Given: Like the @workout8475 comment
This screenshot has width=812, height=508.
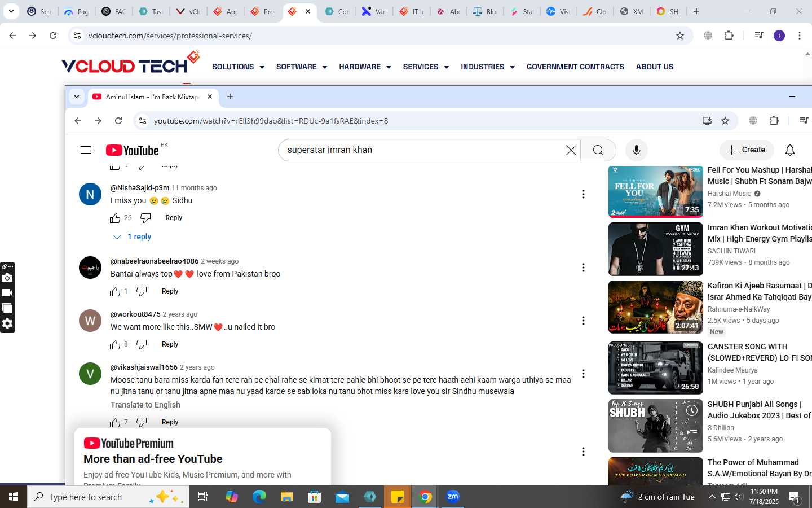Looking at the screenshot, I should tap(115, 344).
